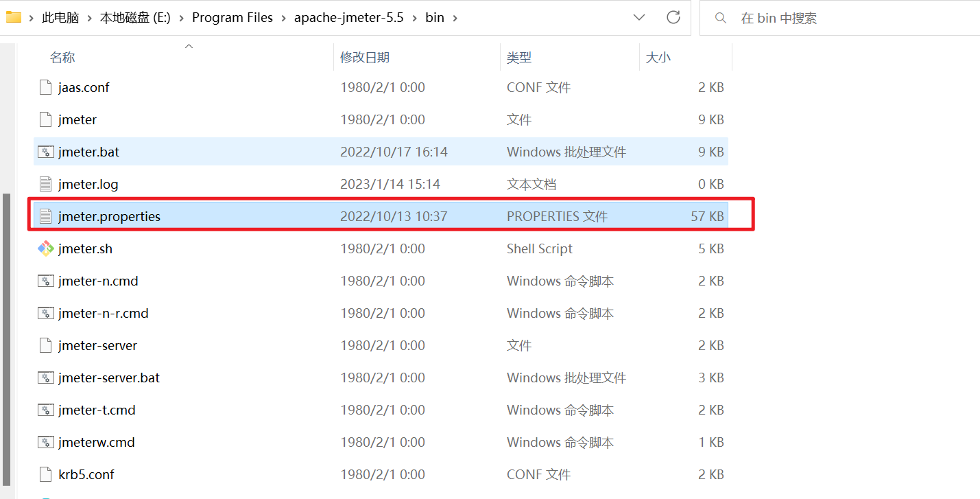Expand chevron after bin breadcrumb
Viewport: 980px width, 499px height.
click(x=455, y=18)
